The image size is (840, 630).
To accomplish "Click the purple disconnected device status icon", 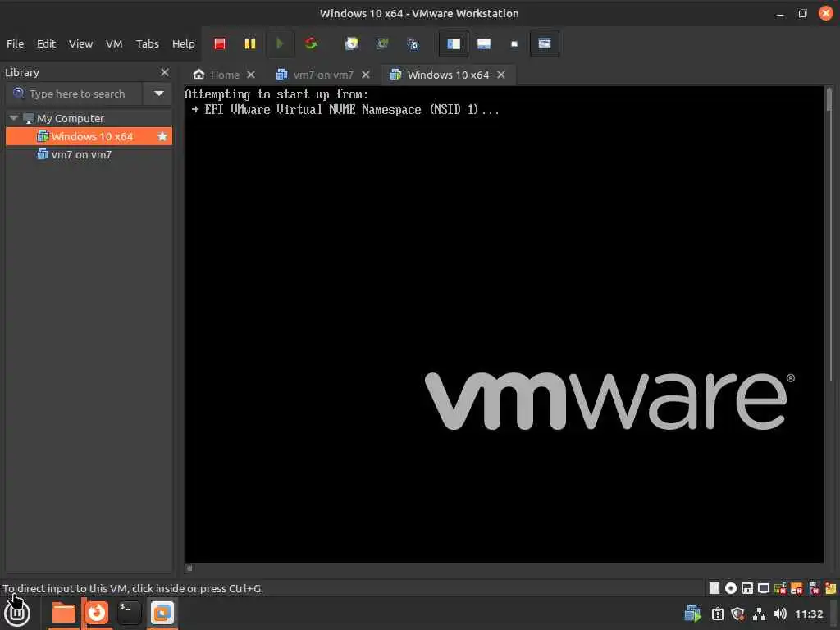I will click(814, 588).
